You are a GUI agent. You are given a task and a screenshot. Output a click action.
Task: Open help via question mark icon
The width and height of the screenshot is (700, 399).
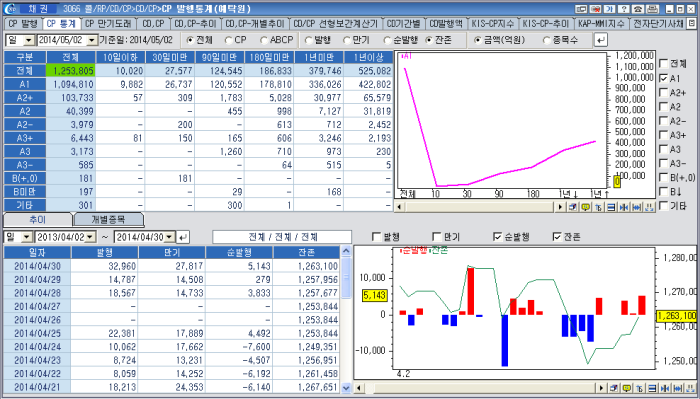(x=624, y=9)
